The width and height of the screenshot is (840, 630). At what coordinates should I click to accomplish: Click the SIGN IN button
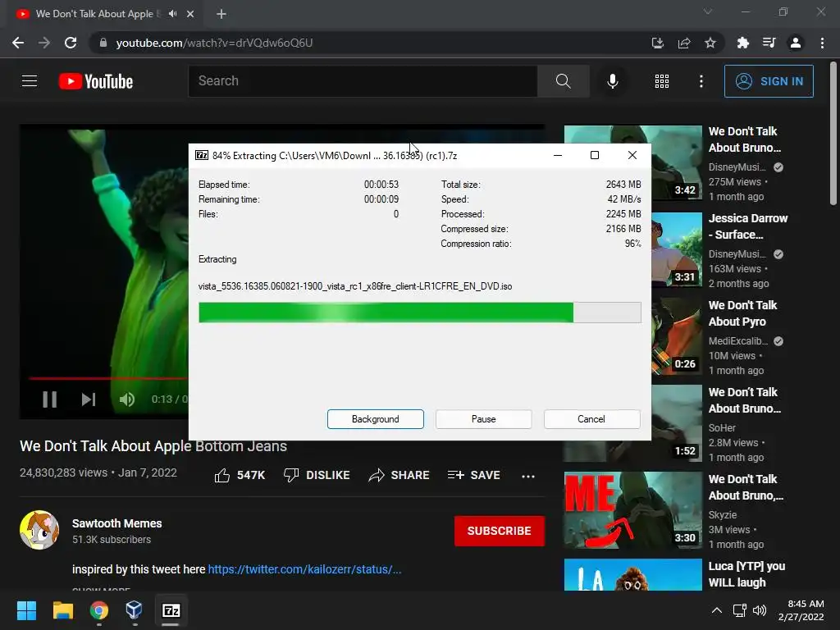(x=769, y=81)
